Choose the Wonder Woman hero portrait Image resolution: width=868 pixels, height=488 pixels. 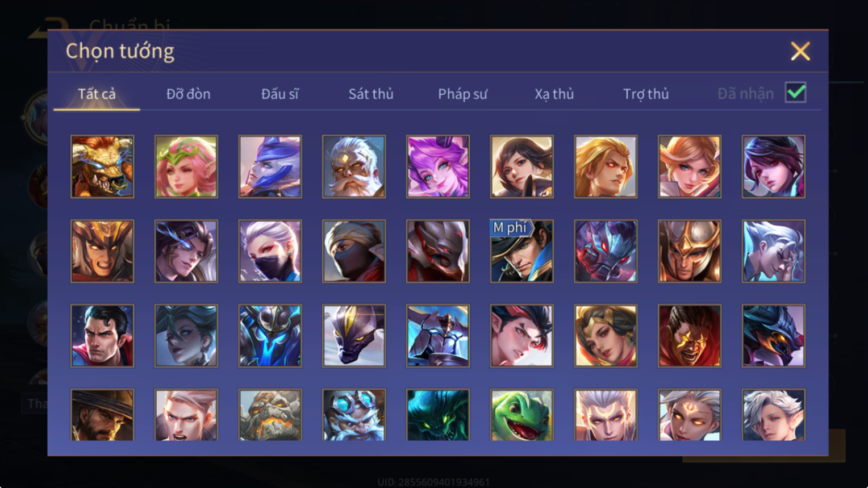click(x=606, y=336)
